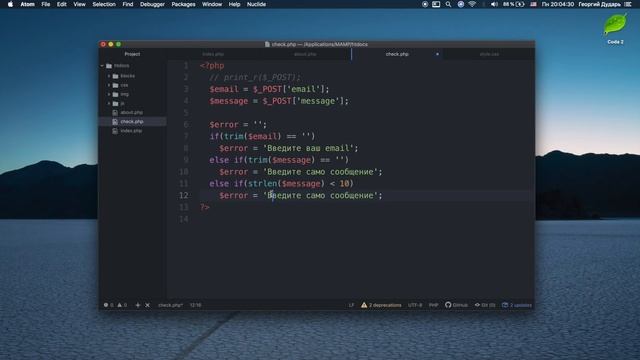Open index.php in the project tree

click(x=131, y=131)
